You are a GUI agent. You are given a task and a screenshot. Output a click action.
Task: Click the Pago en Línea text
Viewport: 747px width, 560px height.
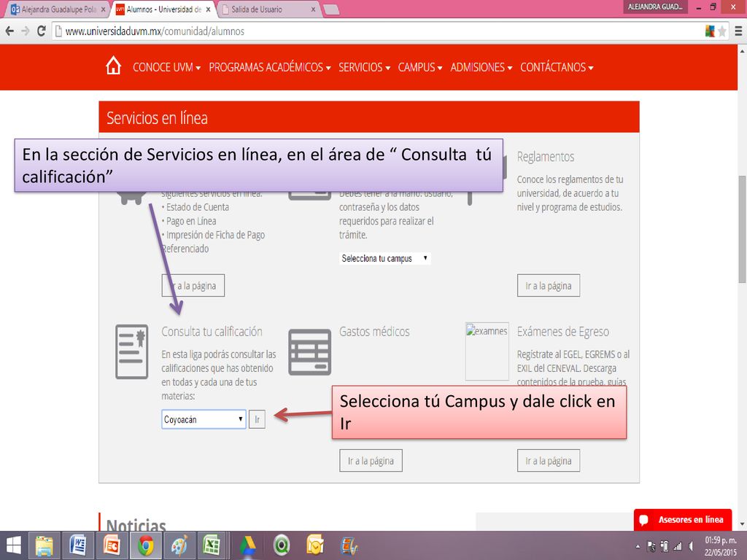[x=191, y=221]
